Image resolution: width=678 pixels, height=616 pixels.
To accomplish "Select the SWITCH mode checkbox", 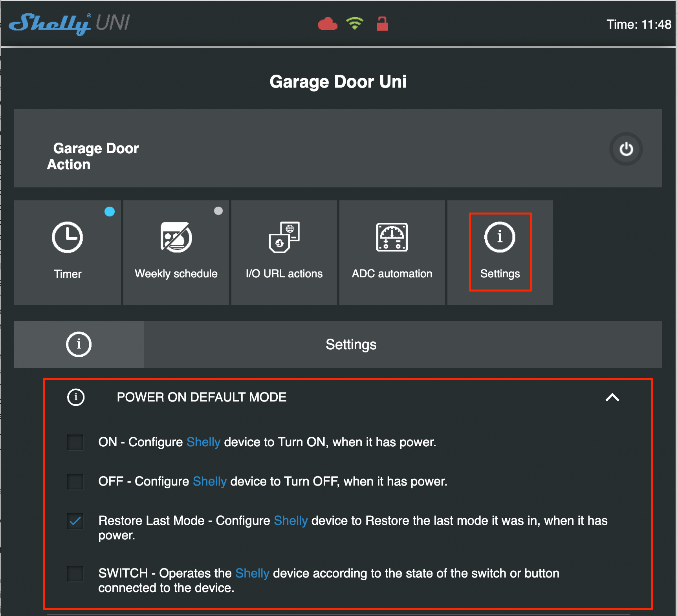I will pyautogui.click(x=75, y=574).
